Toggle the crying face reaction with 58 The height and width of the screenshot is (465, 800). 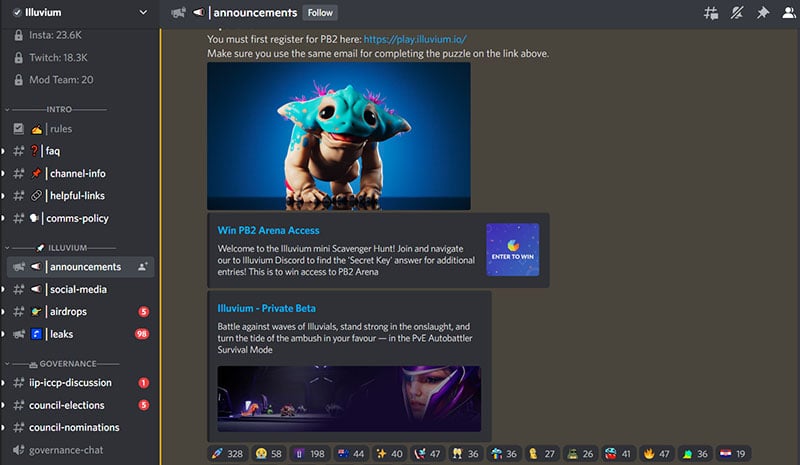point(268,454)
